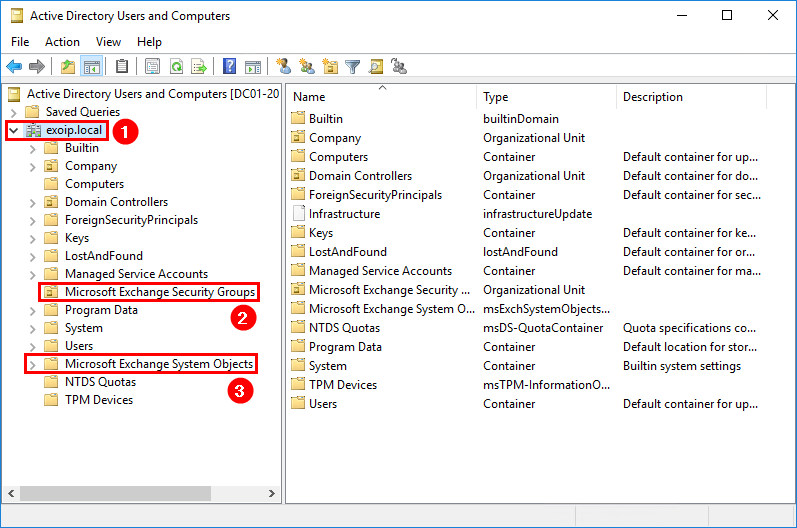Select System in the console tree
Screen dimensions: 797x528
83,328
